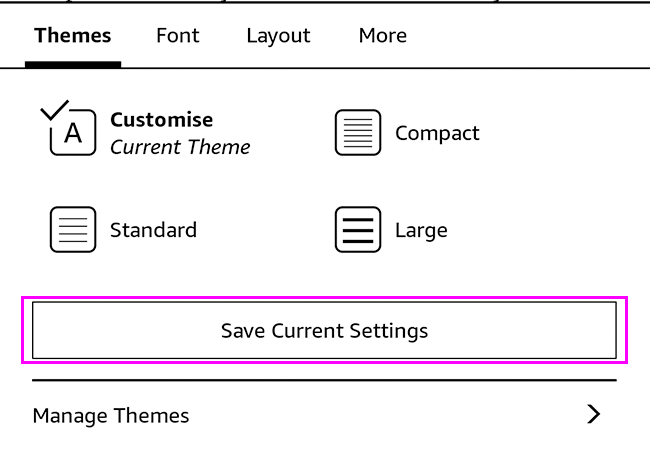Select the Large theme bold-lines icon
The width and height of the screenshot is (650, 450).
tap(358, 230)
